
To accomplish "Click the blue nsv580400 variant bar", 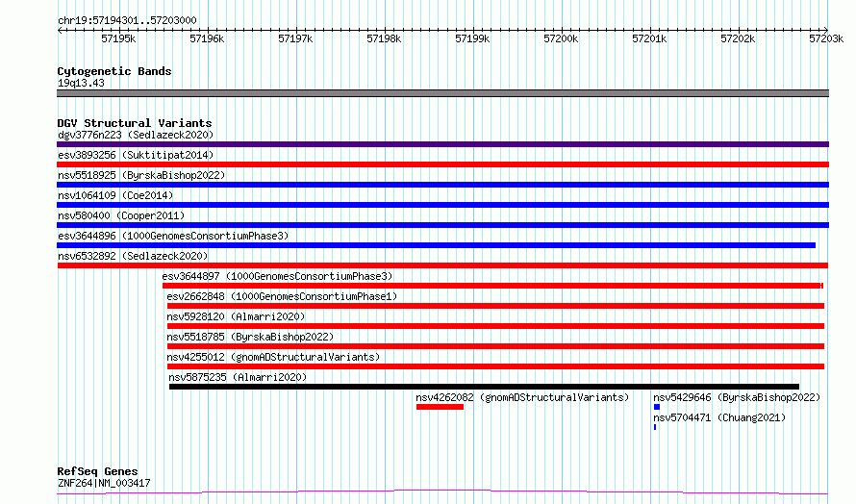I will 442,225.
